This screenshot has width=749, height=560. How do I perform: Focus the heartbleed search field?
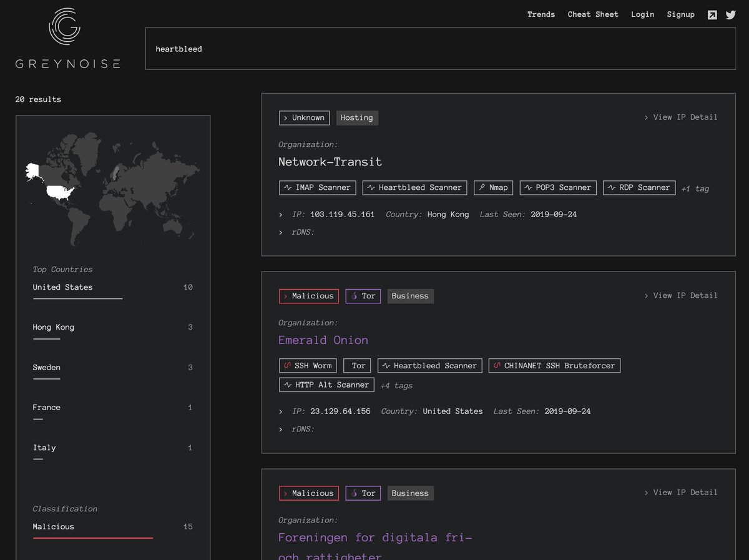pos(441,49)
